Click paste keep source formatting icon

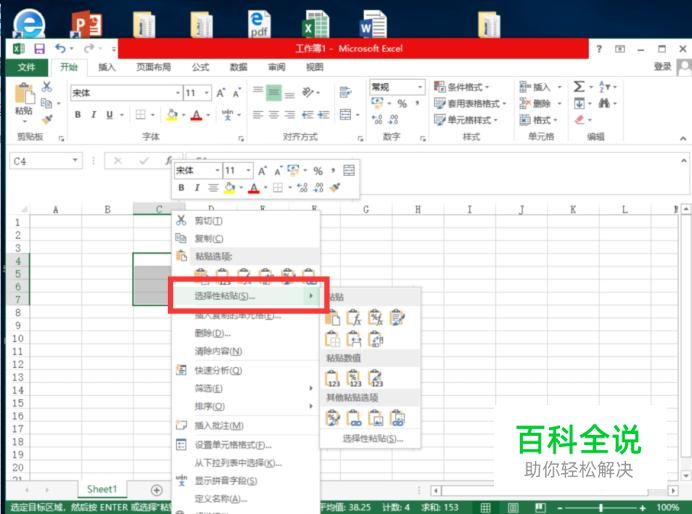(x=397, y=317)
